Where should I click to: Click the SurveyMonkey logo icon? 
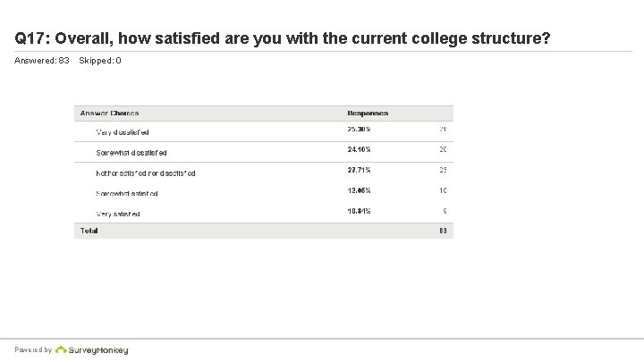62,350
